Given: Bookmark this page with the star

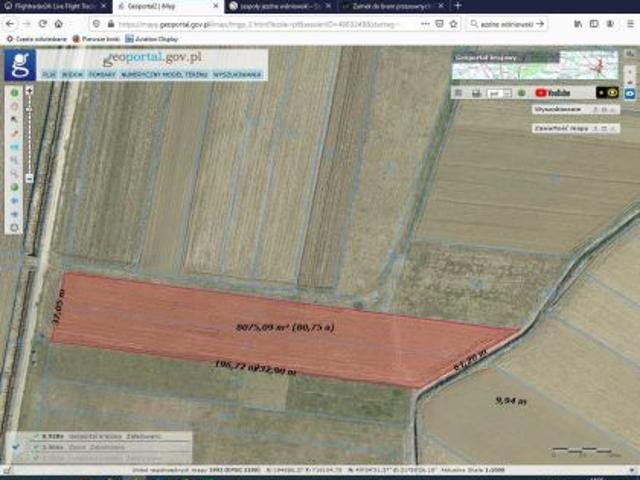Looking at the screenshot, I should (x=453, y=24).
